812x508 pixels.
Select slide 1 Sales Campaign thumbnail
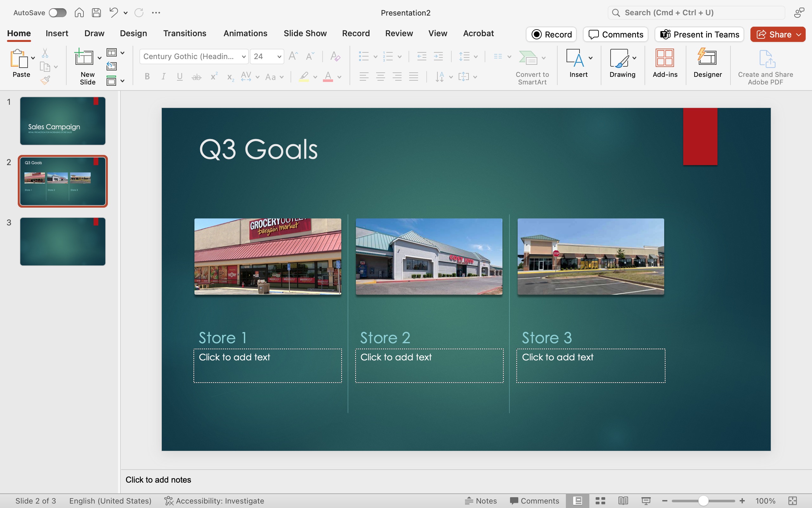[x=63, y=121]
